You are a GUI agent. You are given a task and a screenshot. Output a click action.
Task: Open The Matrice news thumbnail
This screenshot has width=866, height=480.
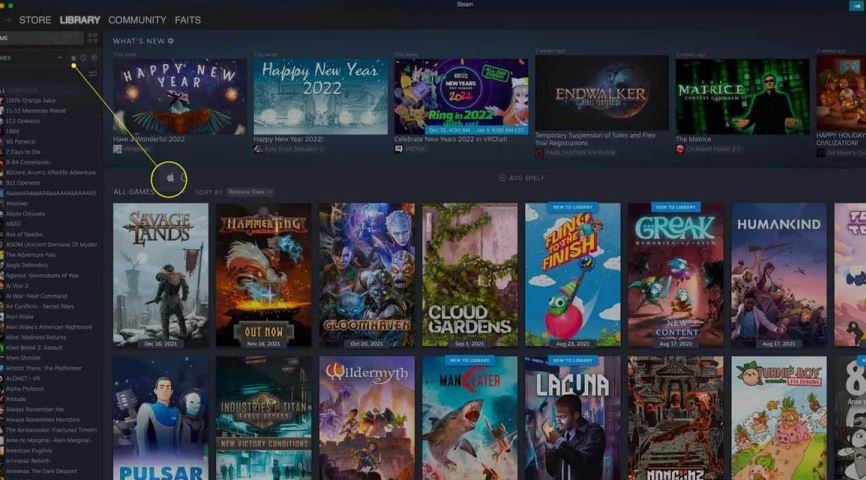coord(742,97)
